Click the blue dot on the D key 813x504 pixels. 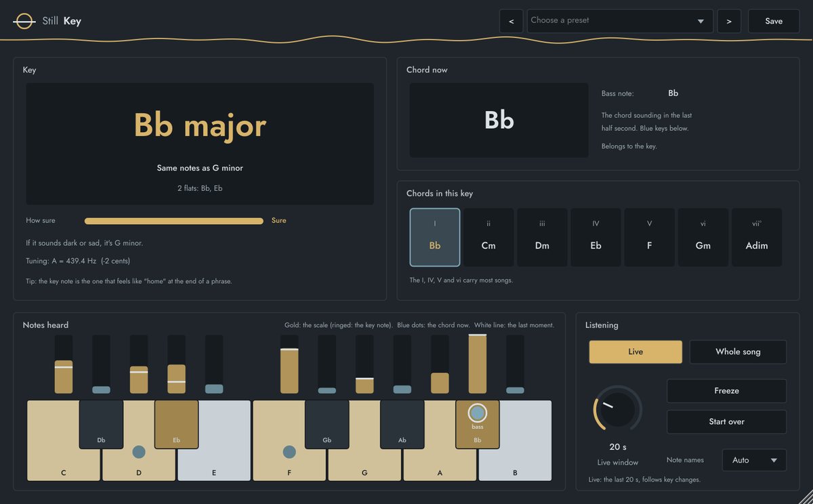pos(139,452)
